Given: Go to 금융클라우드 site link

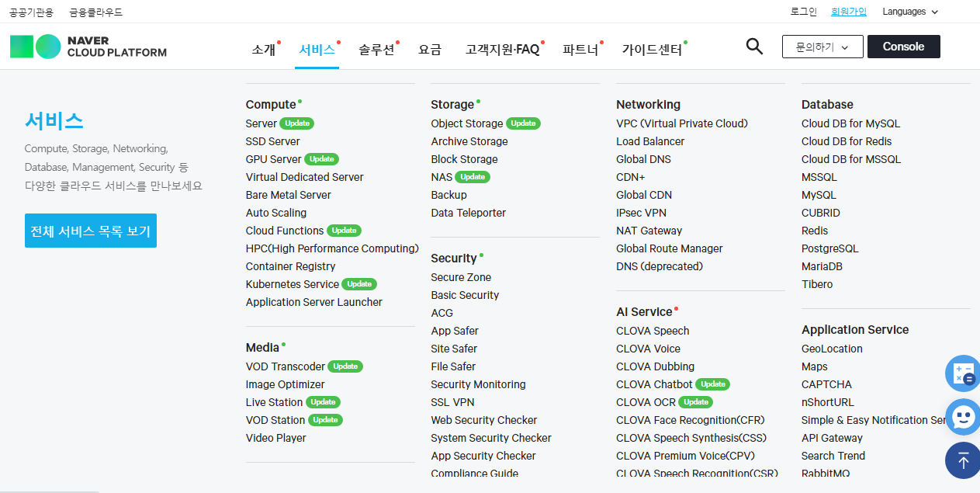Looking at the screenshot, I should (95, 12).
